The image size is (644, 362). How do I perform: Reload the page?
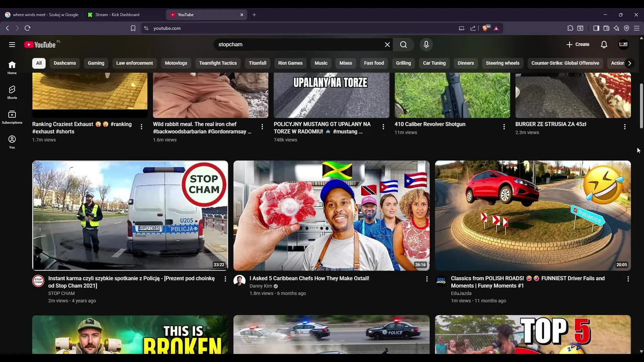tap(28, 28)
